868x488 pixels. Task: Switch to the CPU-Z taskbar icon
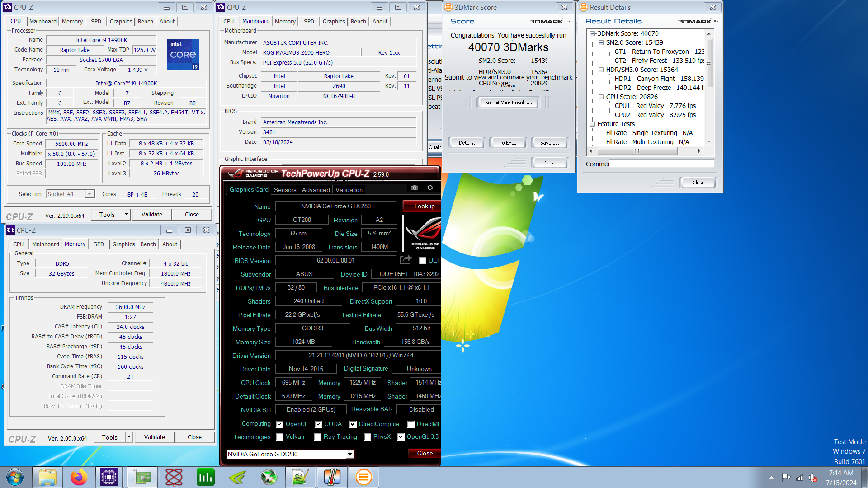pyautogui.click(x=109, y=477)
